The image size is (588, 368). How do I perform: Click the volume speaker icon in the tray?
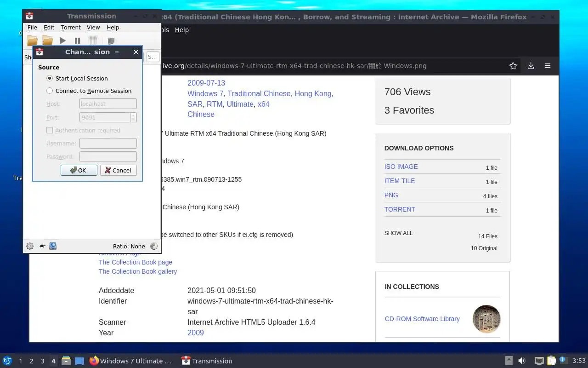click(522, 361)
